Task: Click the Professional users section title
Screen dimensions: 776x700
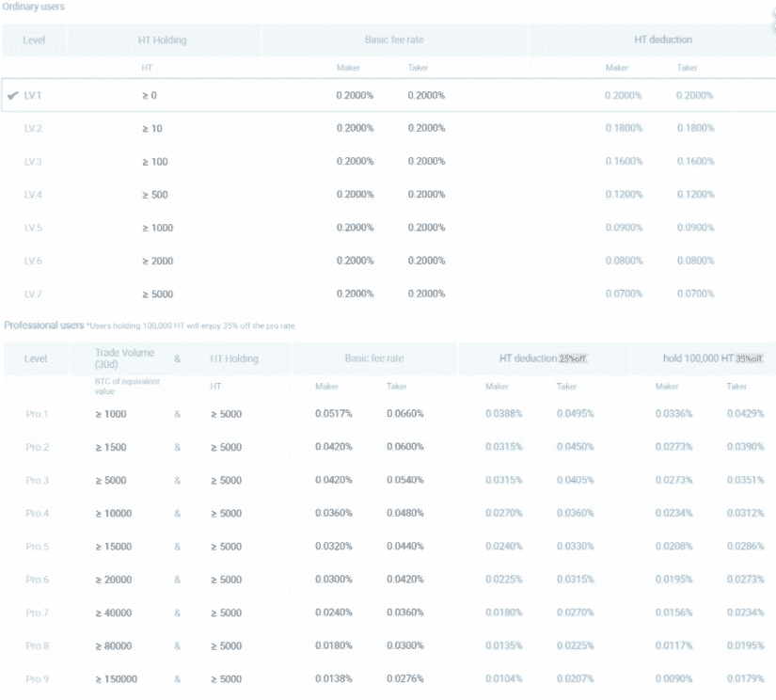Action: 43,326
